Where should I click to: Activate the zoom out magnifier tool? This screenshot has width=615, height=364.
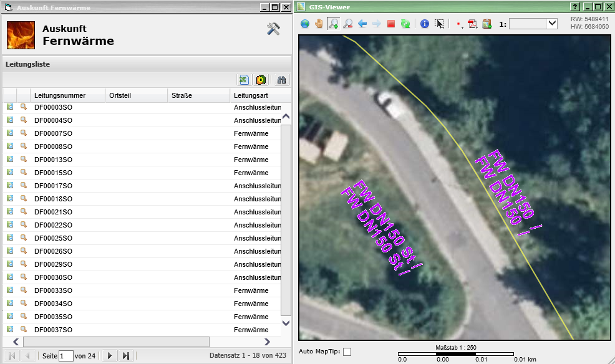348,24
